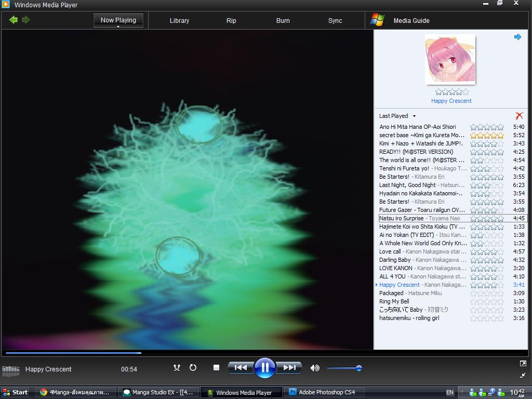The image size is (532, 399).
Task: Open the Sync tab
Action: pos(335,21)
